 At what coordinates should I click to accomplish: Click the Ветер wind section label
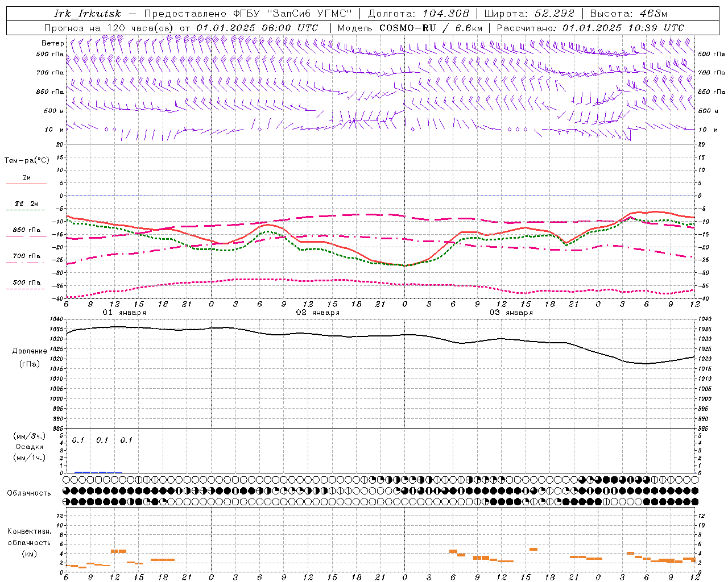tap(52, 43)
